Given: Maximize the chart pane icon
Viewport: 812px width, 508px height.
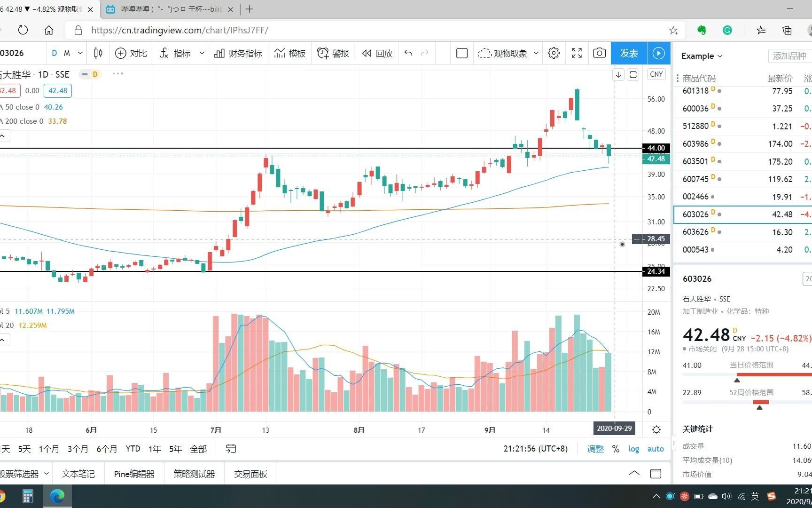Looking at the screenshot, I should (x=633, y=75).
